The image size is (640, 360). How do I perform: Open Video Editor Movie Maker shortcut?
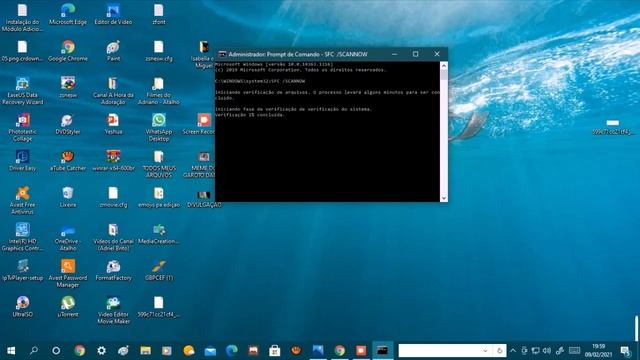[113, 310]
